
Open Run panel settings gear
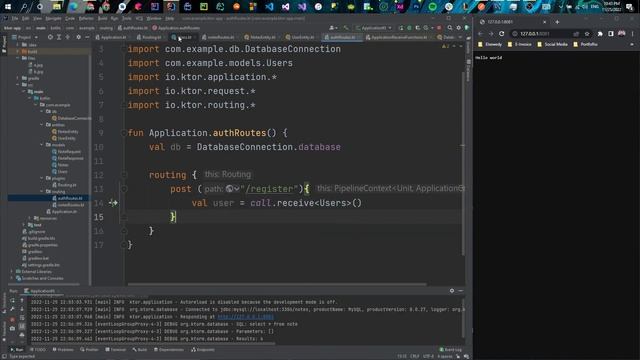tap(452, 291)
